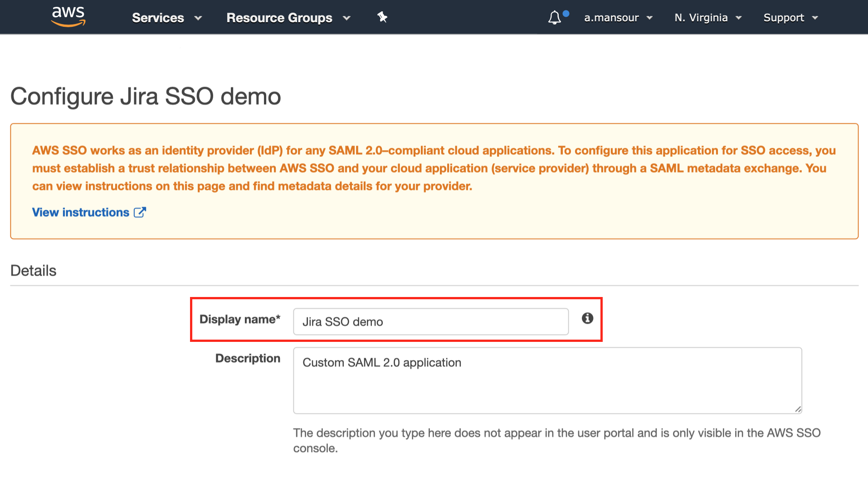The height and width of the screenshot is (477, 868).
Task: Click the Display name* label
Action: point(240,319)
